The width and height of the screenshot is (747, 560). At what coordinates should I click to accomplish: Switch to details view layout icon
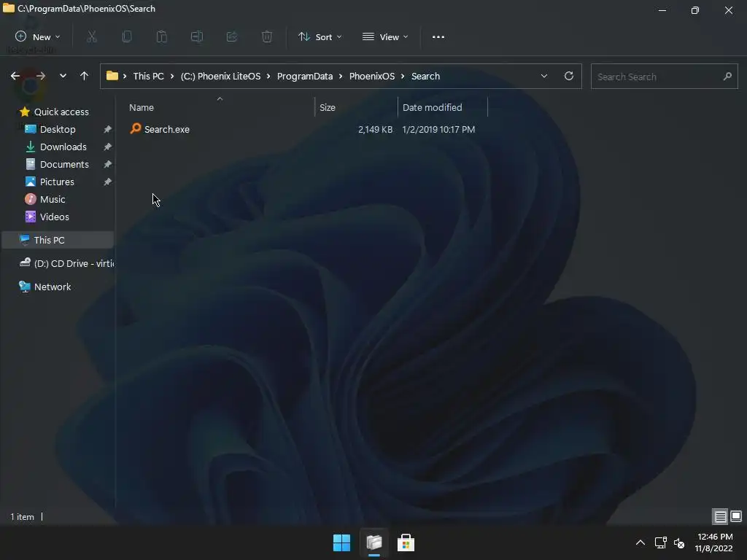tap(720, 516)
